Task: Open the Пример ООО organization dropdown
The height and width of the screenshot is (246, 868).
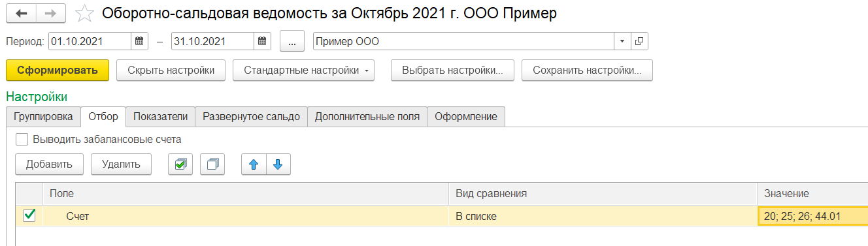Action: (x=622, y=41)
